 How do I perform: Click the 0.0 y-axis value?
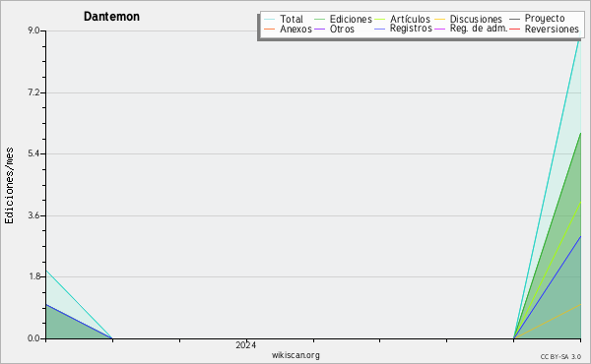point(33,338)
